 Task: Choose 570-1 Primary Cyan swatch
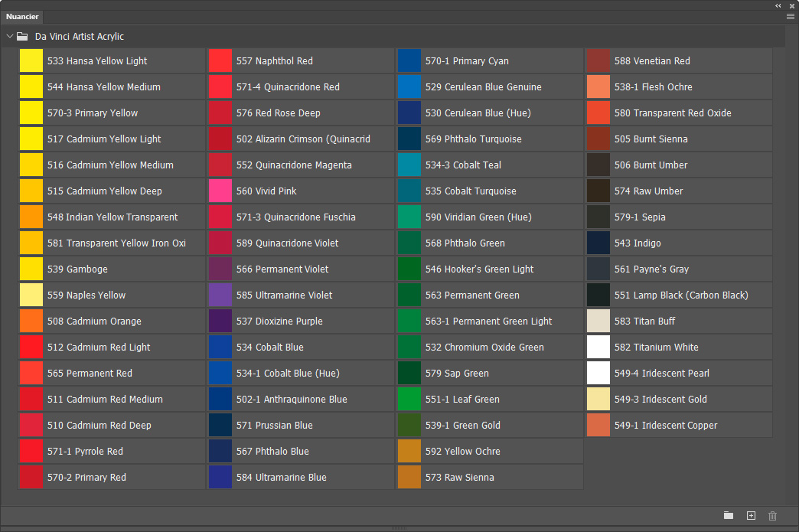point(490,60)
